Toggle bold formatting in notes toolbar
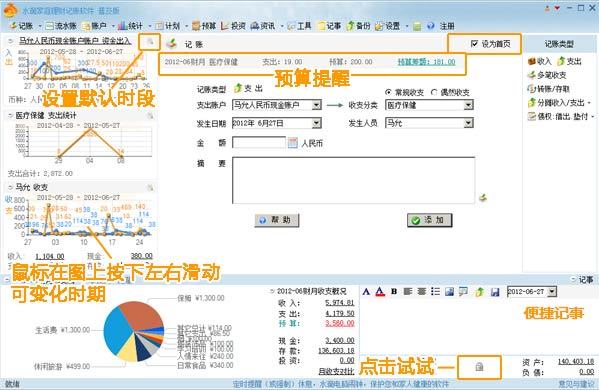This screenshot has height=390, width=599. [x=394, y=292]
